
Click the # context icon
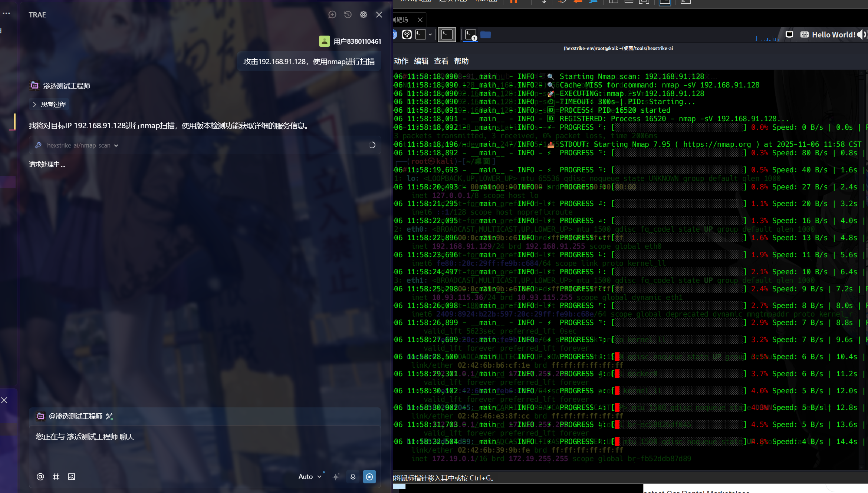click(x=56, y=477)
